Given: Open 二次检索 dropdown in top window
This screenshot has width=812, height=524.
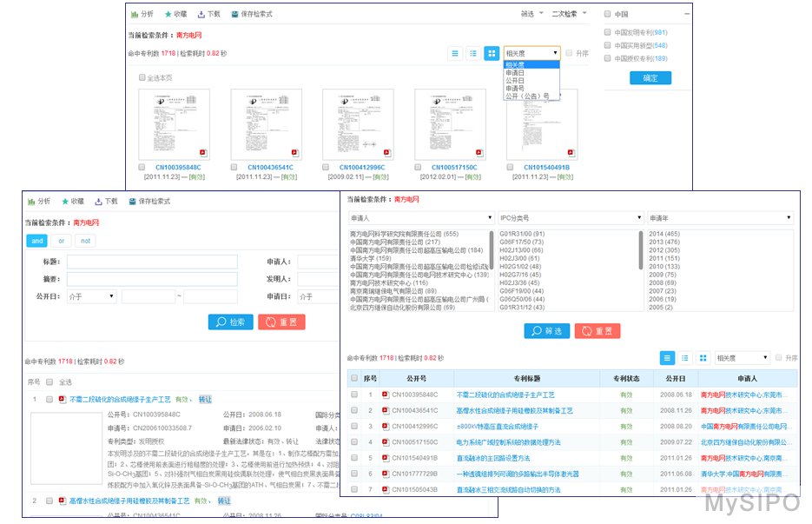Looking at the screenshot, I should 569,14.
